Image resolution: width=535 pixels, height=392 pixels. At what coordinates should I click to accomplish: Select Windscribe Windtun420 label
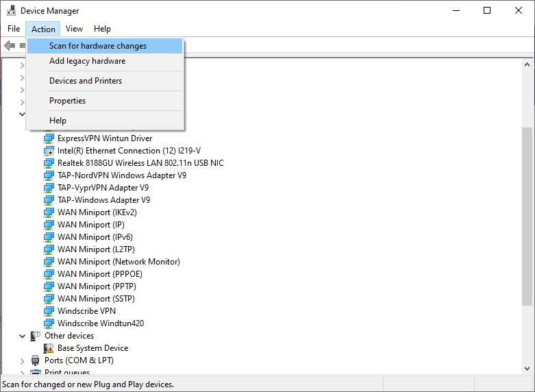pos(101,323)
